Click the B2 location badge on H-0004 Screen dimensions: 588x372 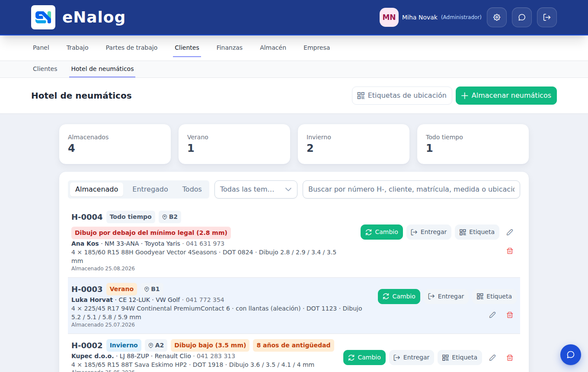pos(170,217)
